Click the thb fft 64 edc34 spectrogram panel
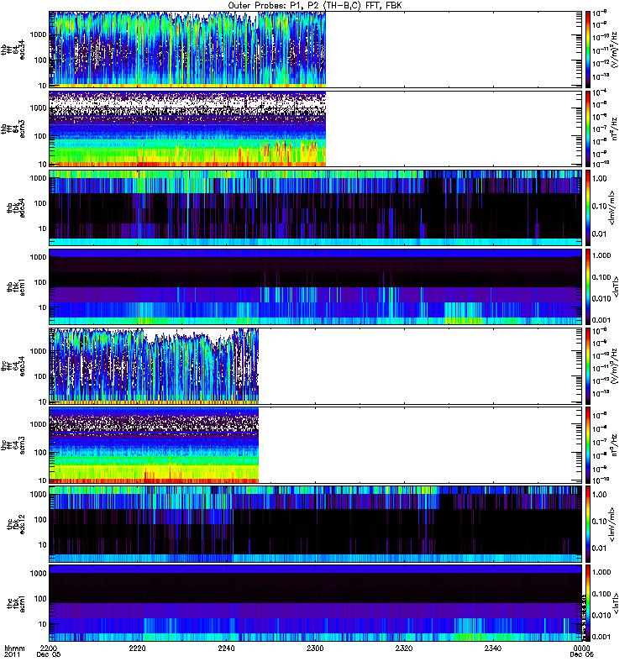 click(x=316, y=50)
